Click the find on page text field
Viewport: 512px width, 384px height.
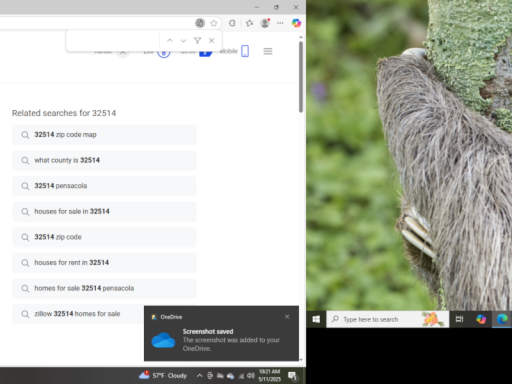(113, 41)
